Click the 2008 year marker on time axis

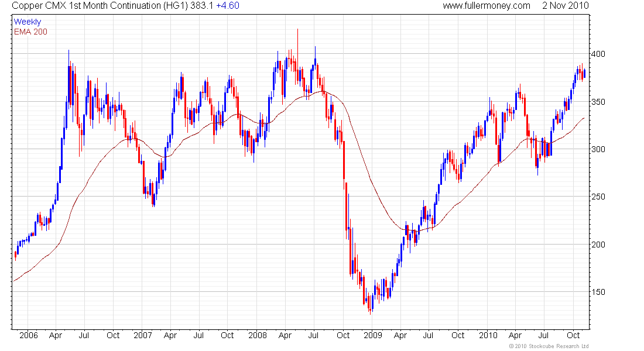tap(258, 335)
